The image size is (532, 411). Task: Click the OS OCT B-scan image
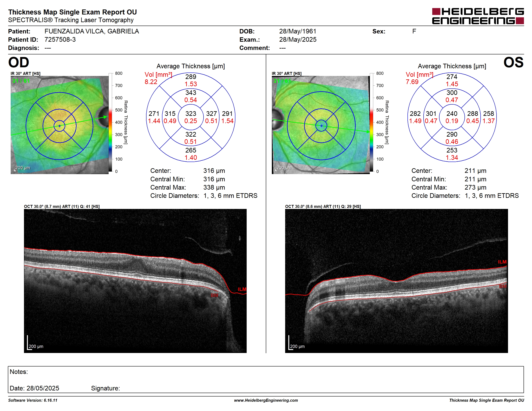point(396,281)
